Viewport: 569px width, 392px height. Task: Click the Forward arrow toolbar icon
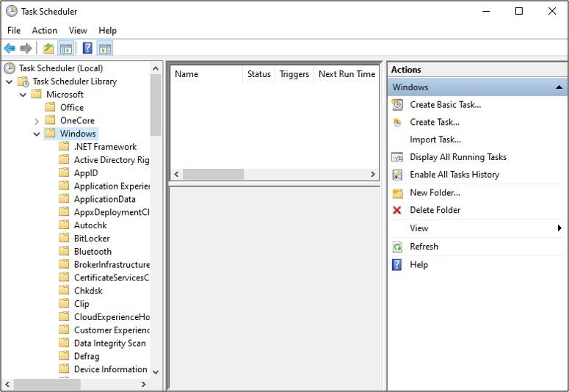(26, 48)
